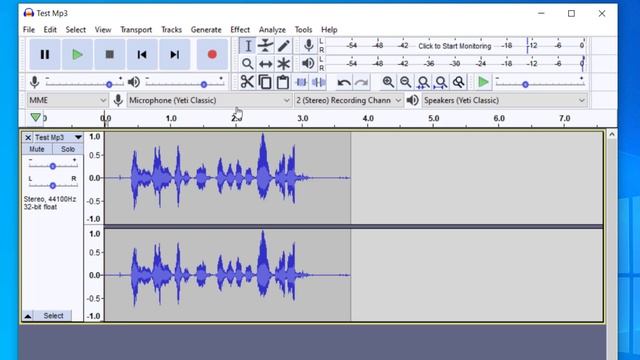
Task: Stop audio with the Stop button
Action: click(x=109, y=54)
